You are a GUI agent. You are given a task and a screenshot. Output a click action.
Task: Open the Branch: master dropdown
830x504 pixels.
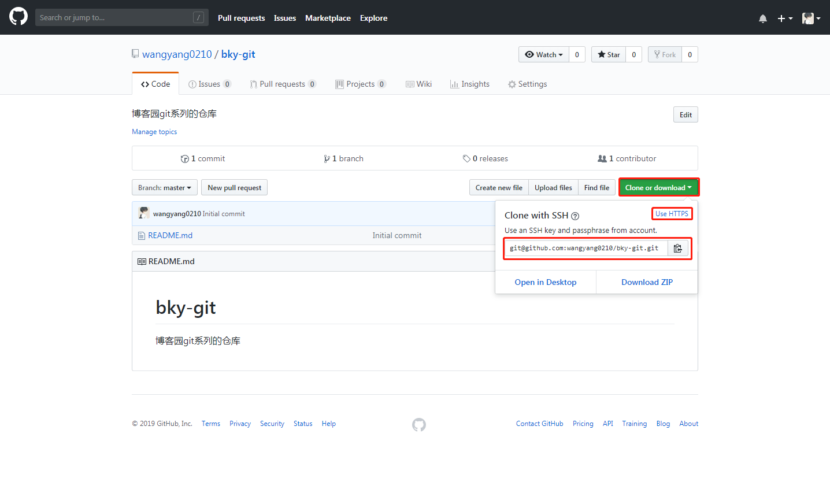point(165,187)
